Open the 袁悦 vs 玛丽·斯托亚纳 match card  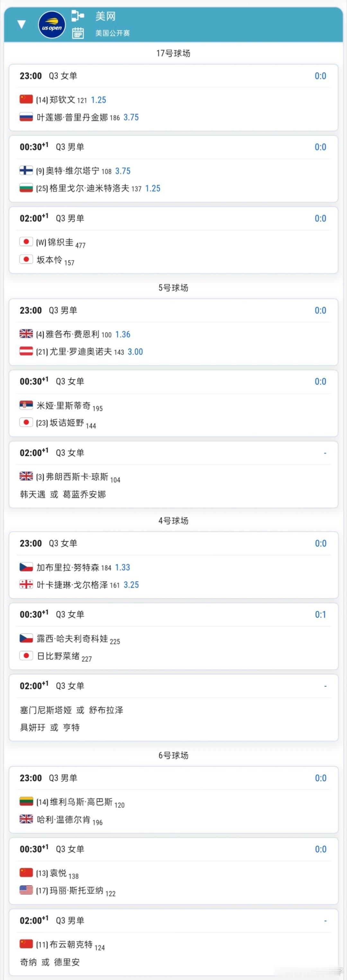pos(173,871)
